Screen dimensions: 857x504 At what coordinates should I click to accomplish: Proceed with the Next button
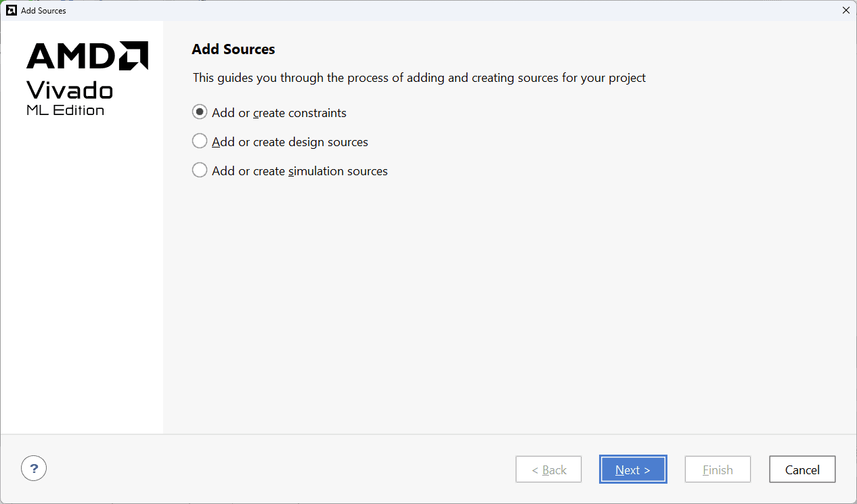(632, 469)
